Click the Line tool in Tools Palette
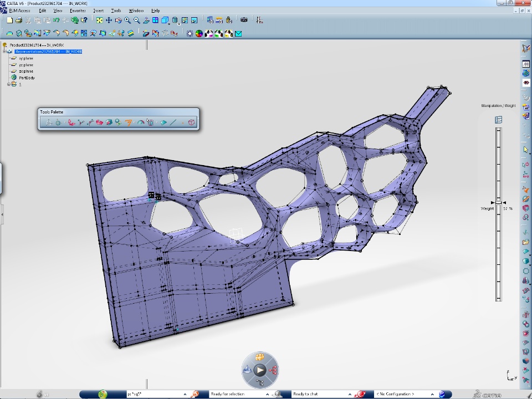This screenshot has height=399, width=532. (173, 122)
